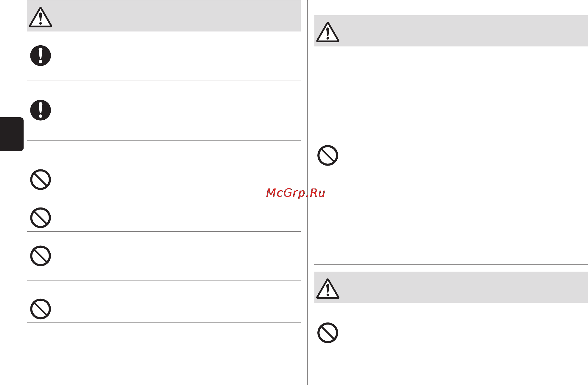Click the vertical divider between the two columns

point(308,192)
